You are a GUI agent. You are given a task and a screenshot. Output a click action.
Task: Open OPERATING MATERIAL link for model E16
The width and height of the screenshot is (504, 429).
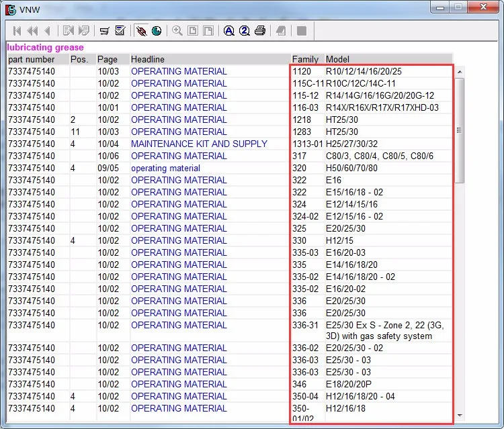tap(179, 180)
